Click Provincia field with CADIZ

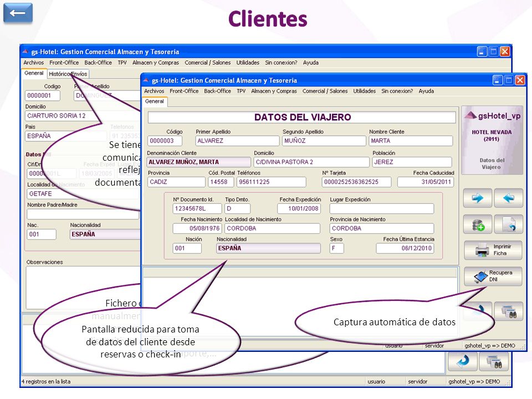click(x=176, y=182)
